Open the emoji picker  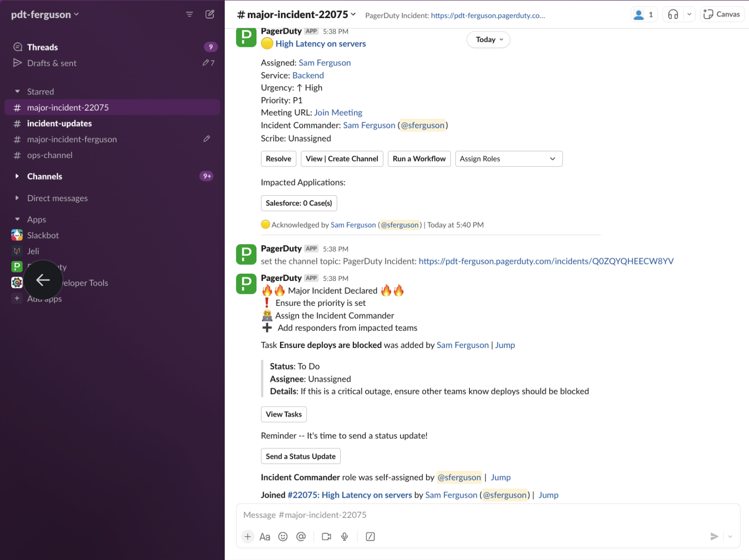click(x=283, y=537)
